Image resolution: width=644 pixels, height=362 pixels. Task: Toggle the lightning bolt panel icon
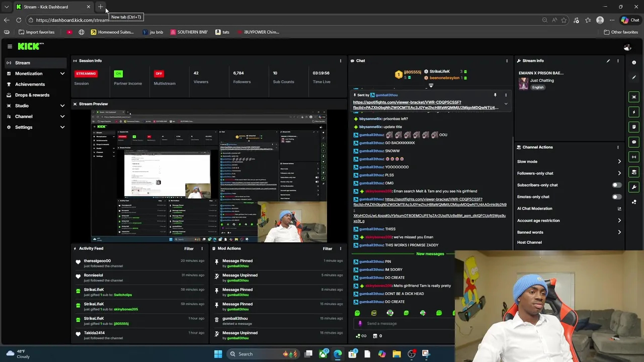coord(634,112)
